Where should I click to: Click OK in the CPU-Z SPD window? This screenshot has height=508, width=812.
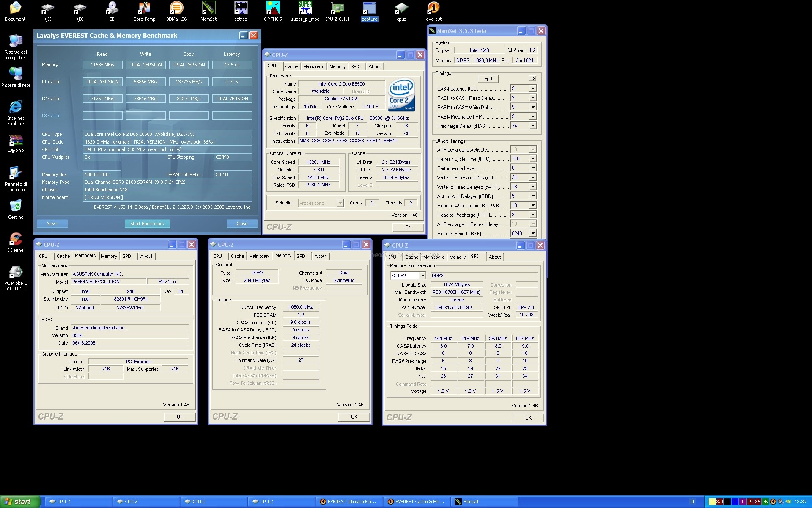528,418
